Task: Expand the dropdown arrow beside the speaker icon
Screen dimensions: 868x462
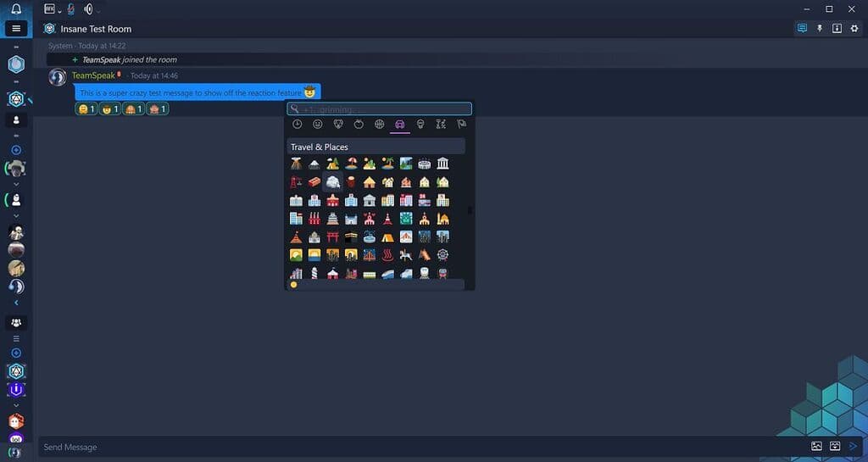Action: pos(98,10)
